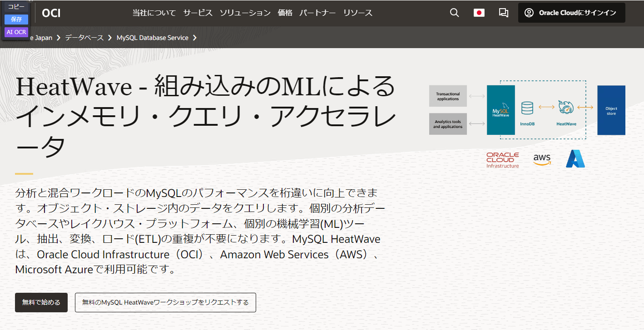Screen dimensions: 644x330
Task: Click the コピー overlay button
Action: pos(16,6)
